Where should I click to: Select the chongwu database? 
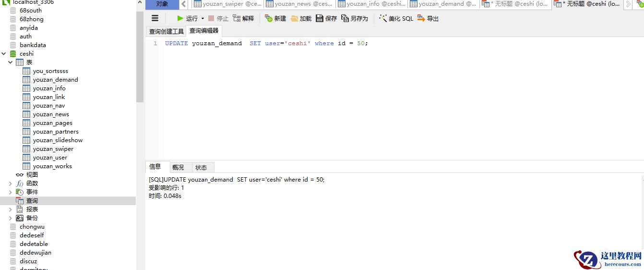click(32, 227)
